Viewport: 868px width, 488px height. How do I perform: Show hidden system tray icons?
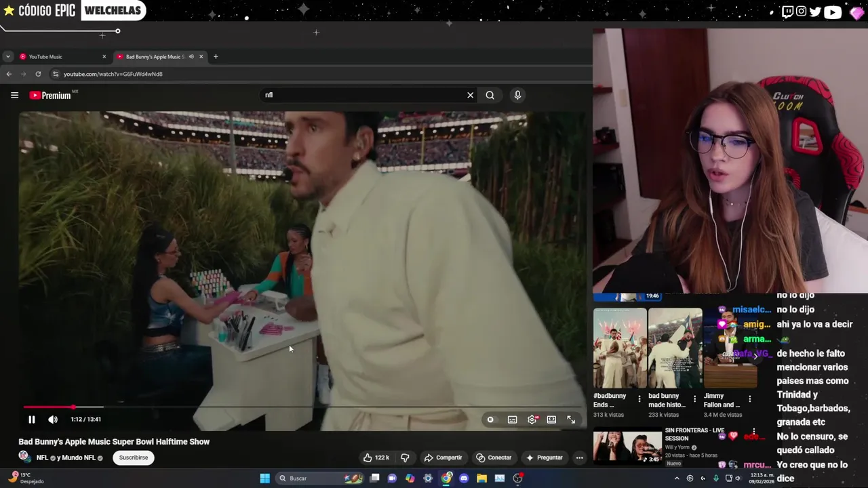(677, 479)
